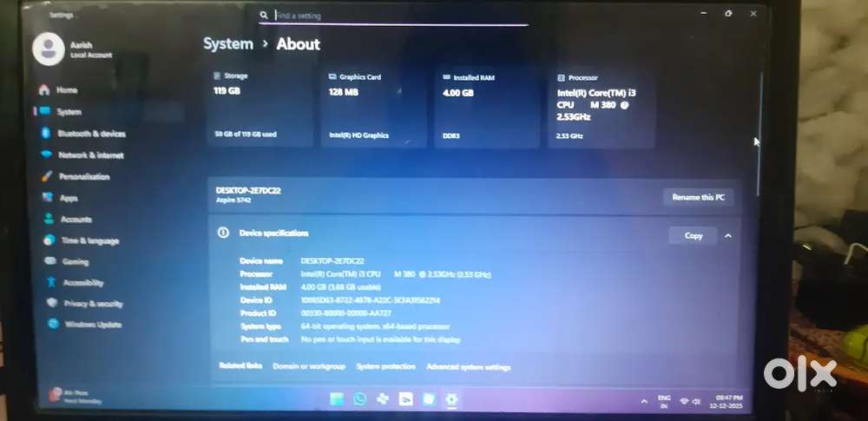Click the Settings gear taskbar icon

pyautogui.click(x=452, y=398)
